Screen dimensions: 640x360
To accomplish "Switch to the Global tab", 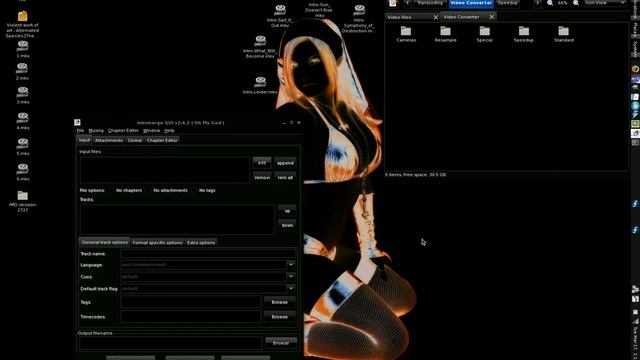I will pos(135,140).
